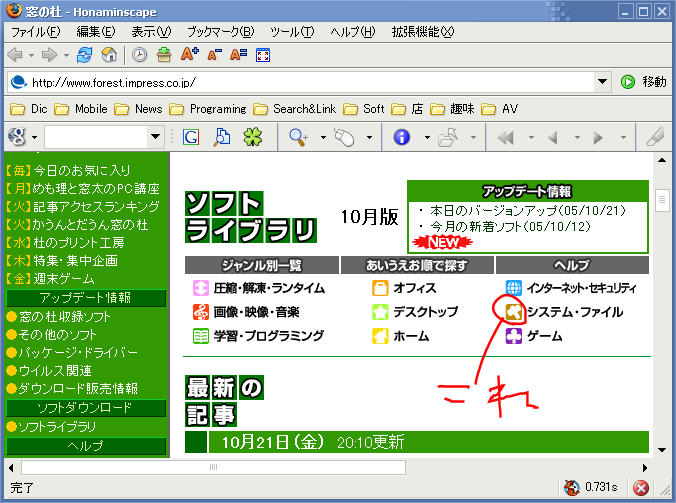Click the address bar URL field
676x503 pixels.
pyautogui.click(x=302, y=82)
